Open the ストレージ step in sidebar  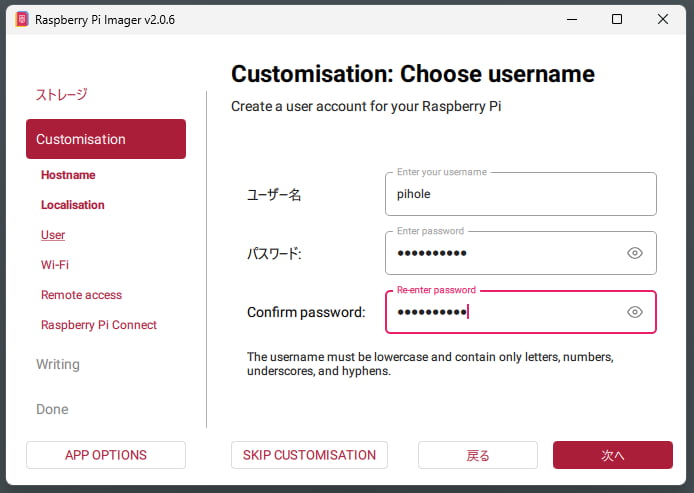point(62,95)
